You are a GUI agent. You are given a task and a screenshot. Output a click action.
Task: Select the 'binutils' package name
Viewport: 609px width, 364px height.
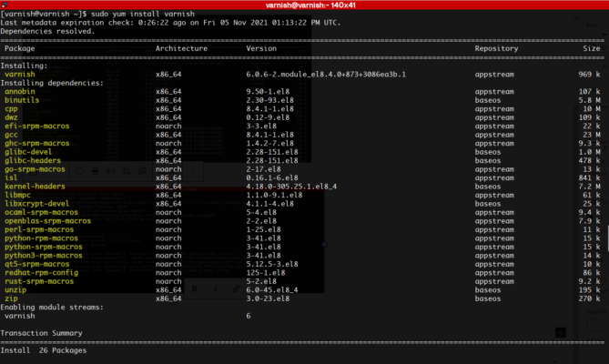(22, 100)
